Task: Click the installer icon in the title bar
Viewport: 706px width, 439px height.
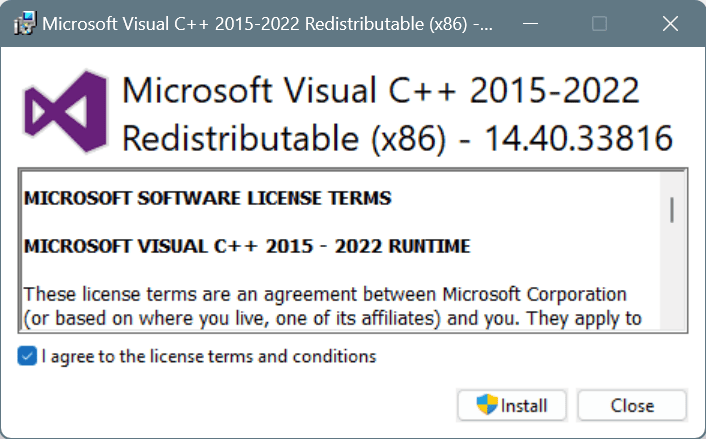Action: point(25,23)
